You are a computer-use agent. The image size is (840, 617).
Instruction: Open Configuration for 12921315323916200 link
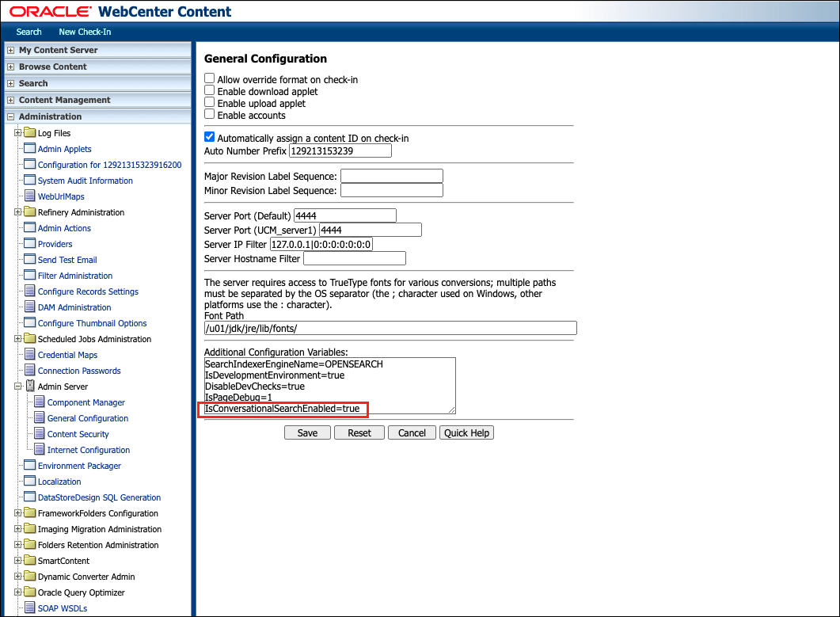pos(109,165)
